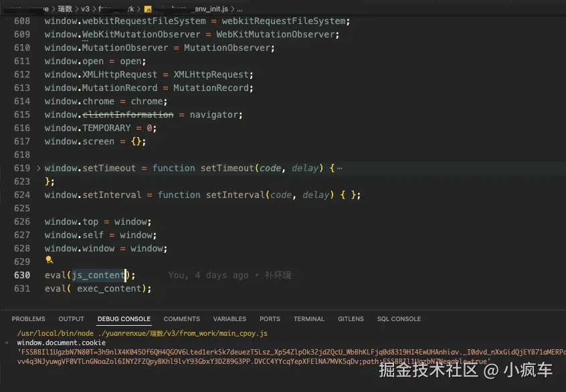The image size is (566, 392).
Task: Click exec_content on line 631
Action: [x=109, y=288]
